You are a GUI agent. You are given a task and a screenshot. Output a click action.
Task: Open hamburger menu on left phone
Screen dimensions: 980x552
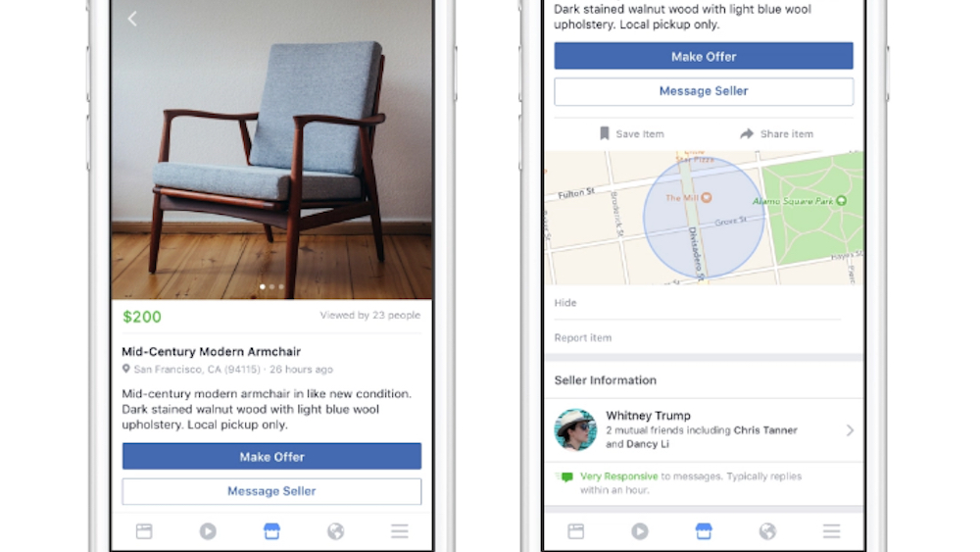click(x=400, y=531)
